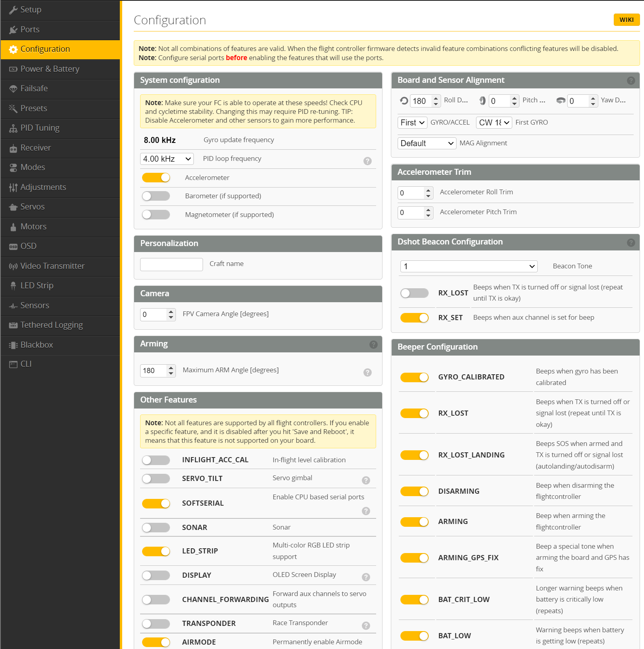Click the Craft name input field
644x649 pixels.
coord(172,264)
